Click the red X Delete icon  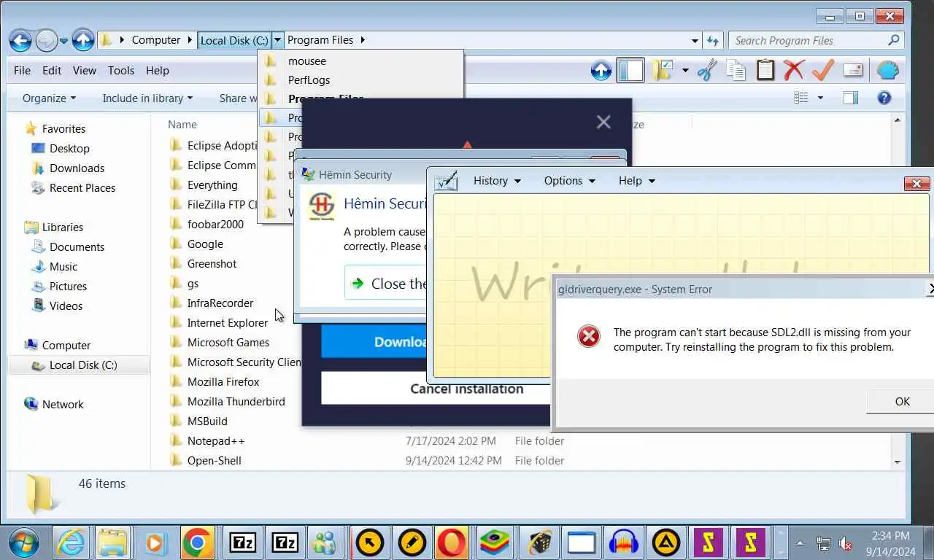tap(794, 71)
